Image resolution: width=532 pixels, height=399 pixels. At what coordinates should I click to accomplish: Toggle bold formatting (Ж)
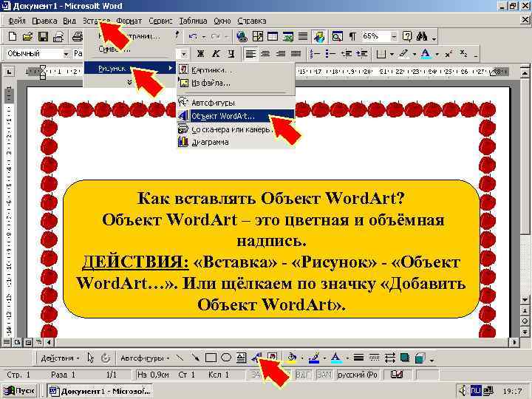point(200,54)
